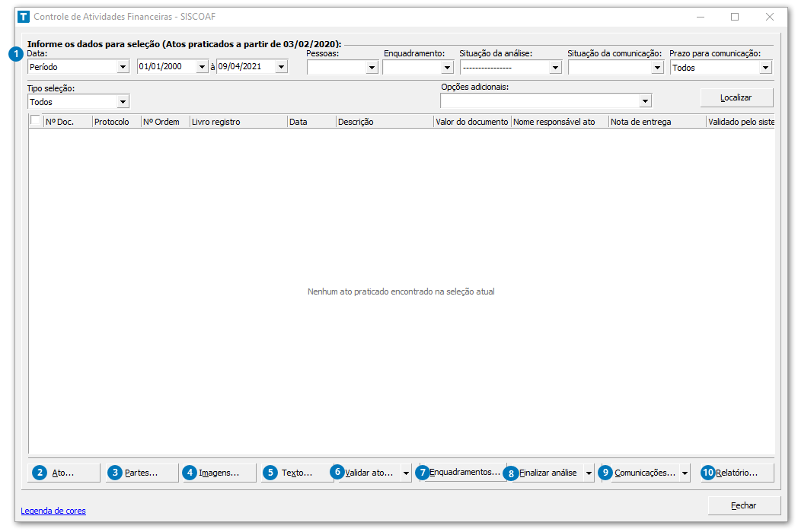This screenshot has width=798, height=532.
Task: Expand the Tipo seleção dropdown
Action: click(x=123, y=101)
